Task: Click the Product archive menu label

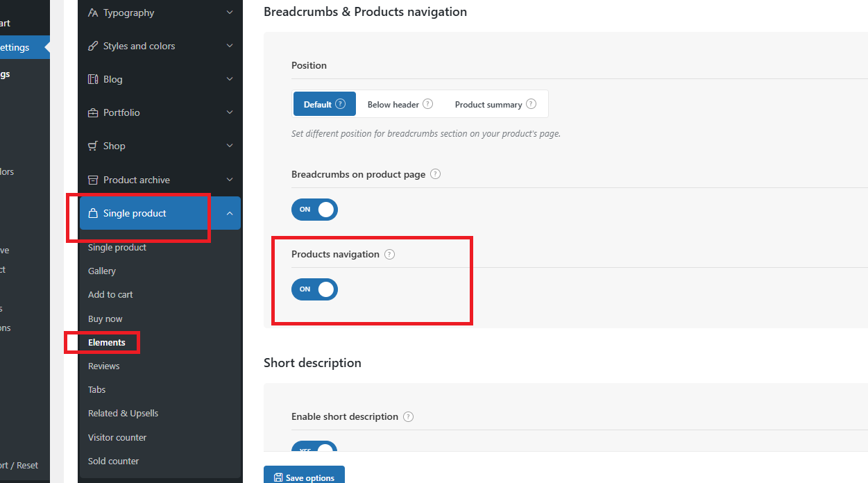Action: click(x=137, y=180)
